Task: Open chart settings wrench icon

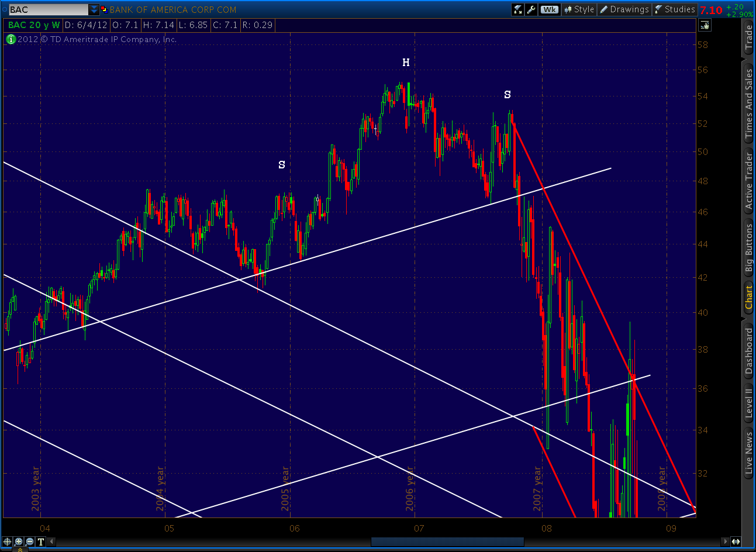Action: click(x=531, y=9)
